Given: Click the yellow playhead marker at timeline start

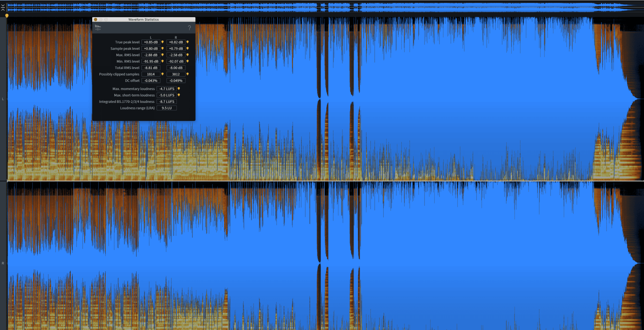Looking at the screenshot, I should pyautogui.click(x=7, y=16).
